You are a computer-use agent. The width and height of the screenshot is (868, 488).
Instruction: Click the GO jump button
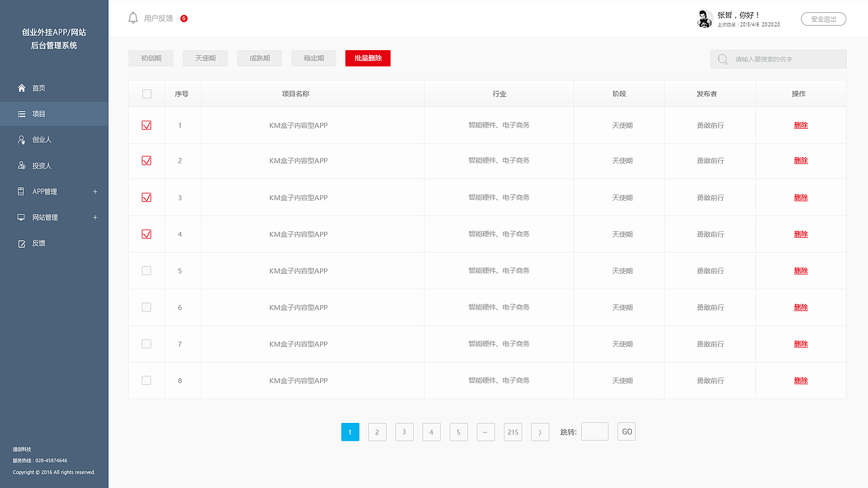[627, 432]
